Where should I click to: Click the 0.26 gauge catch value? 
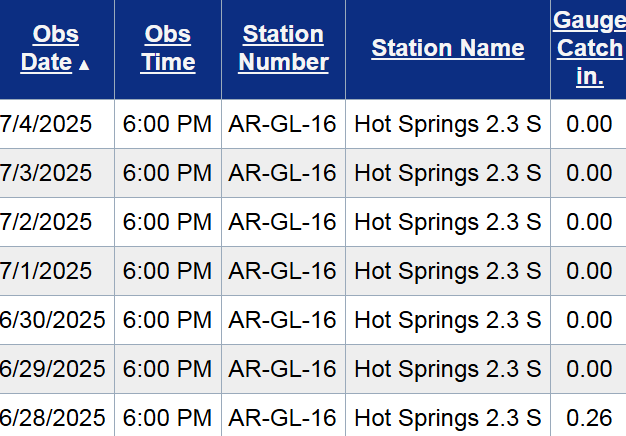[x=589, y=418]
